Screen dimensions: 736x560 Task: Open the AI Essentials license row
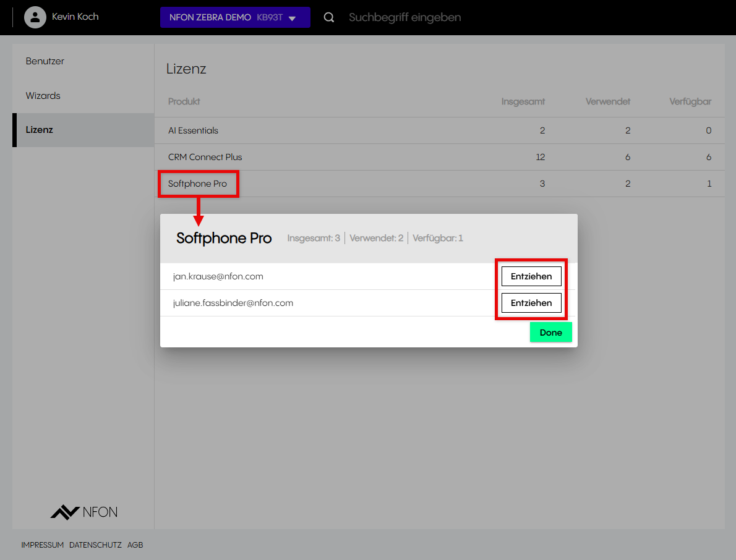point(193,130)
